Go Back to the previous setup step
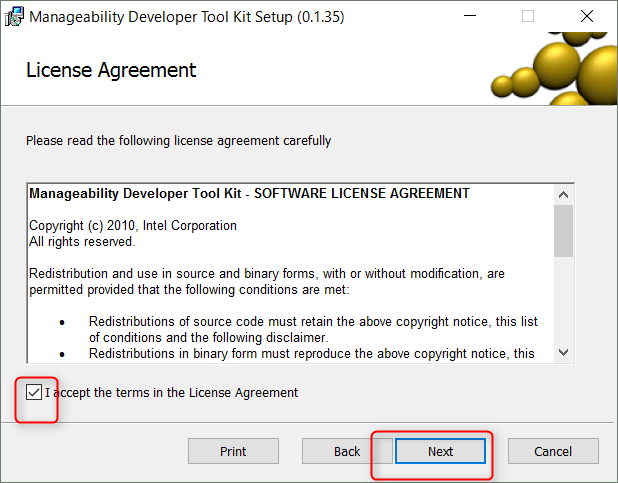 pos(347,451)
